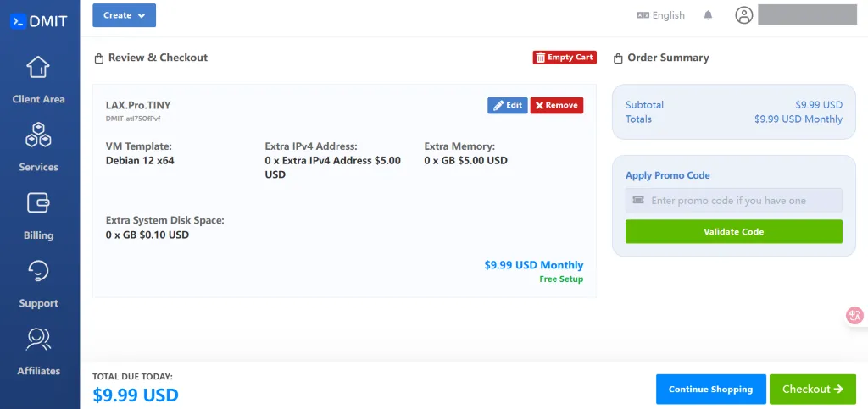Open the user account avatar icon
868x409 pixels.
coord(744,15)
